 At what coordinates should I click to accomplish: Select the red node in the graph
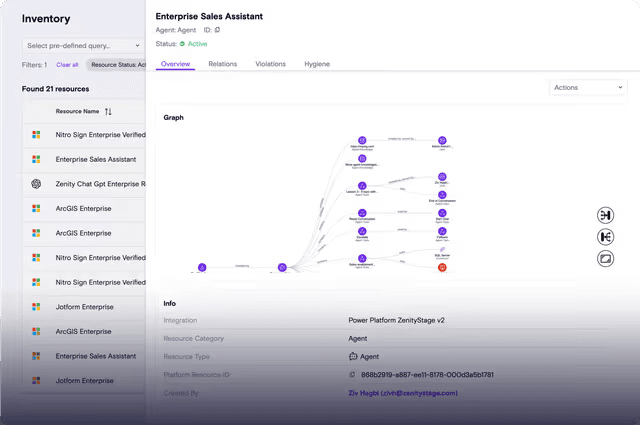pyautogui.click(x=442, y=267)
